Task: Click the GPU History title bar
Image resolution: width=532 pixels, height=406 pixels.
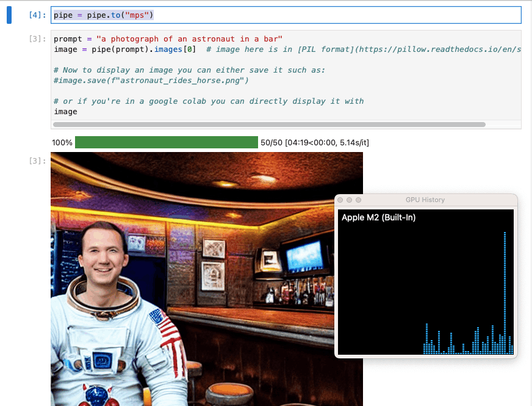Action: (425, 200)
